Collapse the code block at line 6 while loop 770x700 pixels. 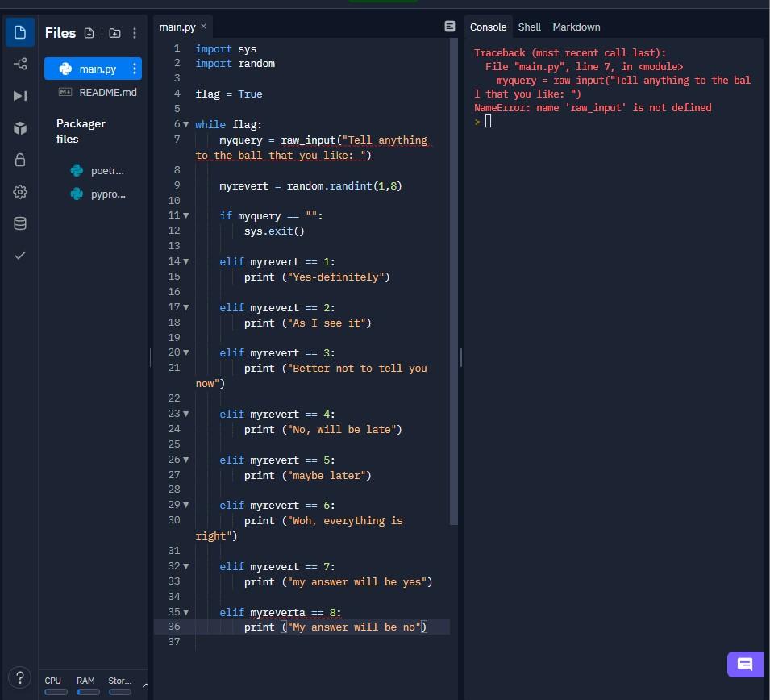tap(186, 125)
